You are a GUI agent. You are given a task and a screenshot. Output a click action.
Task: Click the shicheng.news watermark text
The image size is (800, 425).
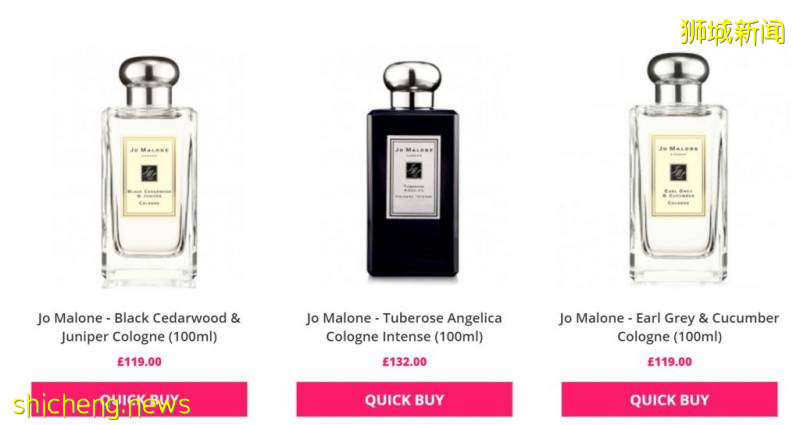click(x=102, y=405)
